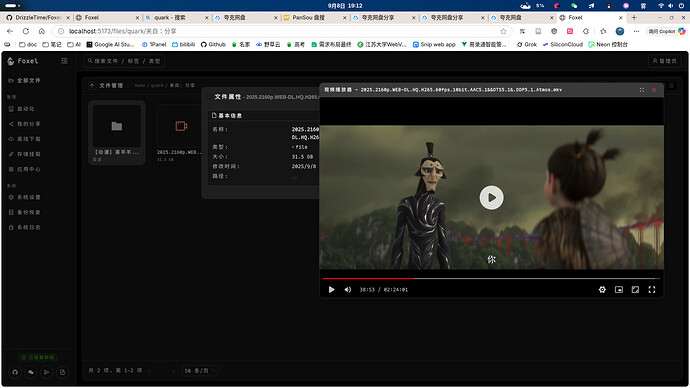Click the file search input field
690x388 pixels.
pos(124,61)
